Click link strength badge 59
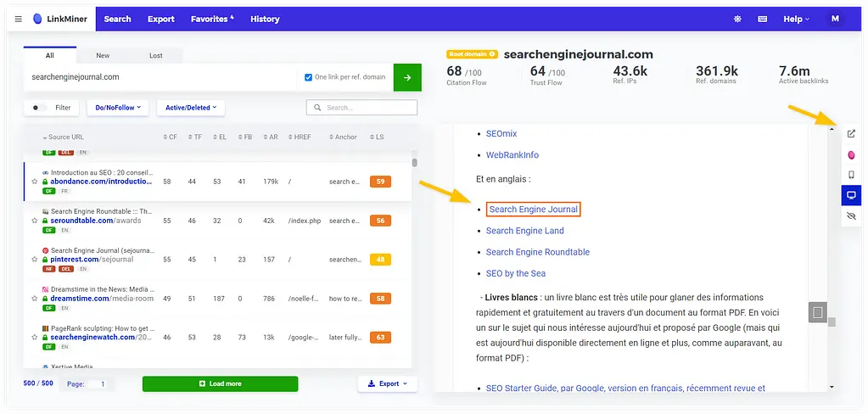Screen dimensions: 868x414 pos(380,182)
